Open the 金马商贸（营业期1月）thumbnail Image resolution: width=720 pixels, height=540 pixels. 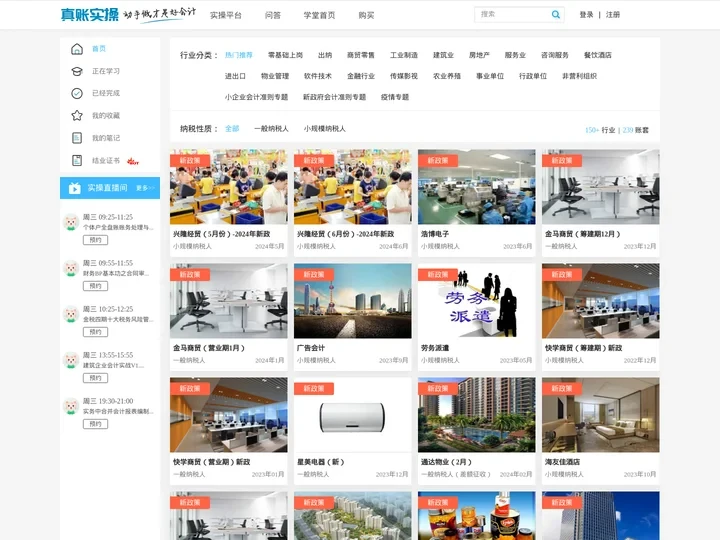point(229,301)
